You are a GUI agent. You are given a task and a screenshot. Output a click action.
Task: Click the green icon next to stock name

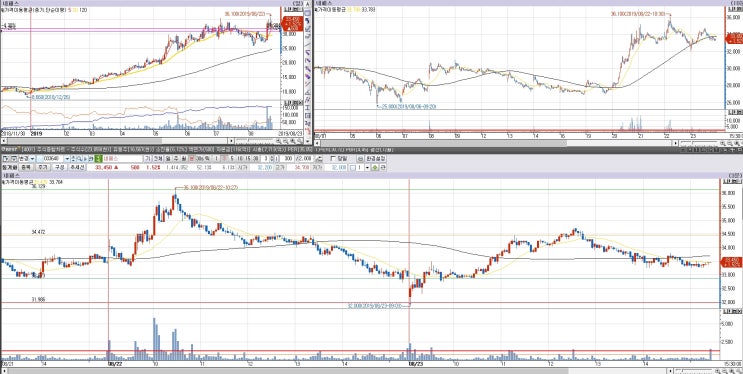pos(99,158)
